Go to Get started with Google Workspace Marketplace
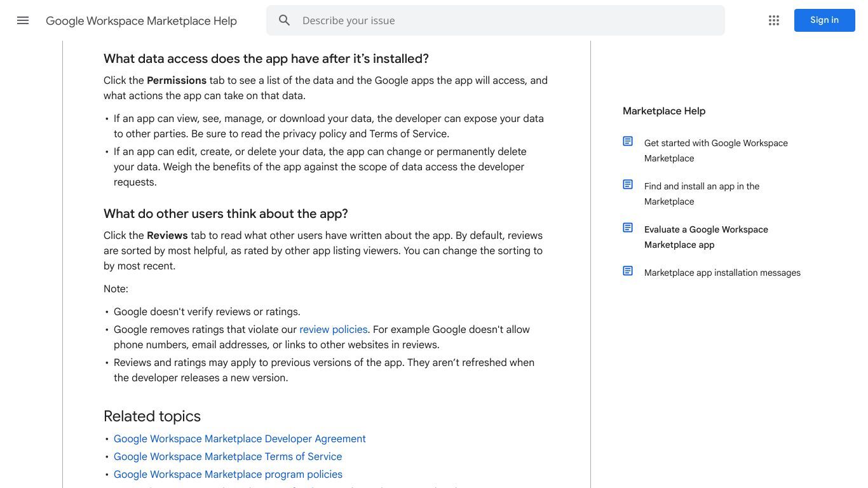This screenshot has width=868, height=488. pyautogui.click(x=716, y=151)
